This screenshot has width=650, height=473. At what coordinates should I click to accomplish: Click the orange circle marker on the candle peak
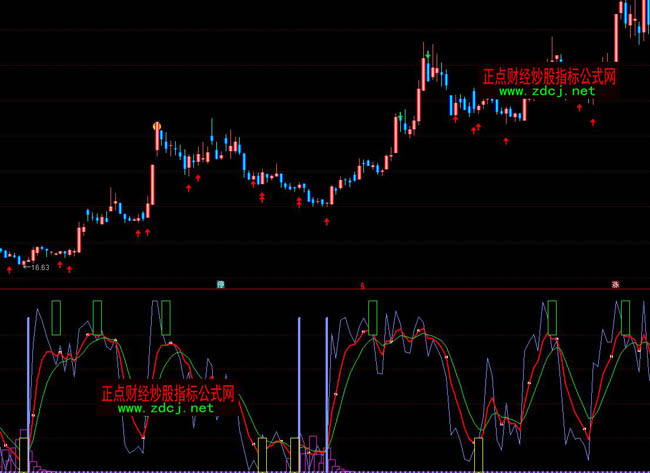pos(156,126)
